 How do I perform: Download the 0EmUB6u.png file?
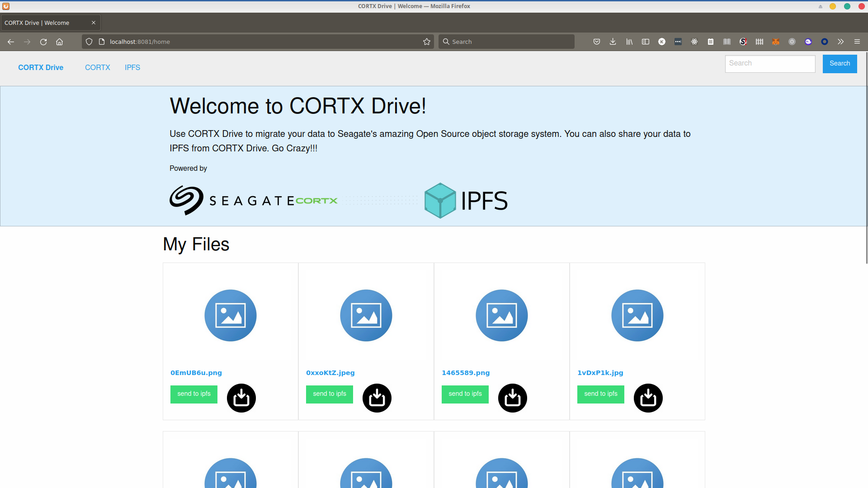[241, 398]
